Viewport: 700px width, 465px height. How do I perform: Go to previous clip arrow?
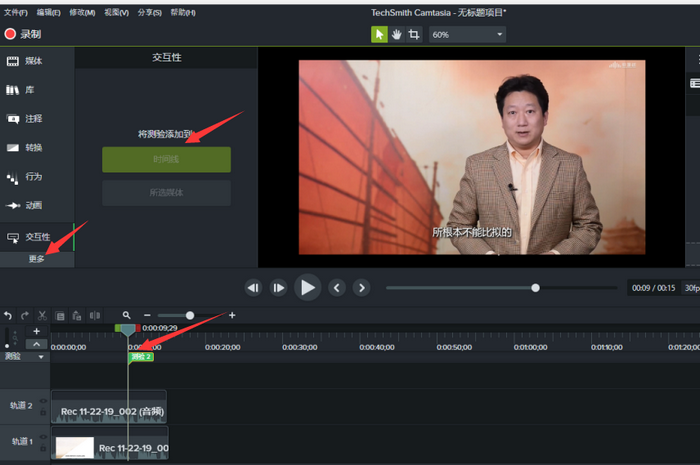[x=337, y=288]
